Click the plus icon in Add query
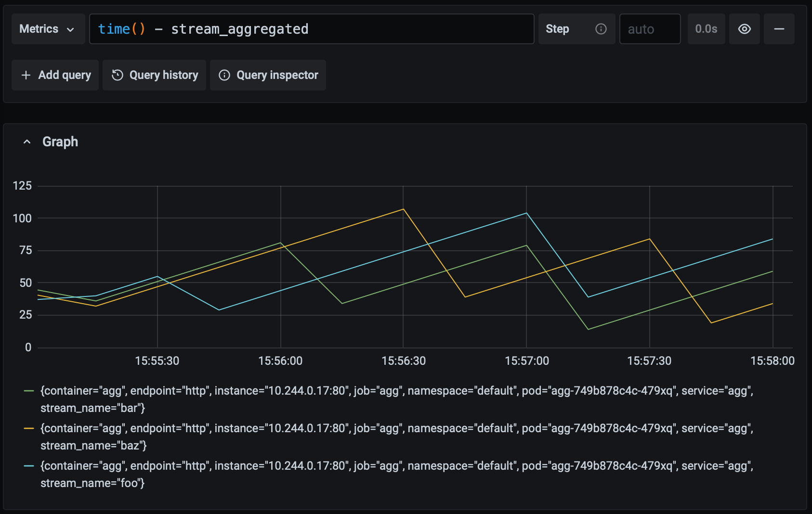This screenshot has width=812, height=514. coord(26,75)
